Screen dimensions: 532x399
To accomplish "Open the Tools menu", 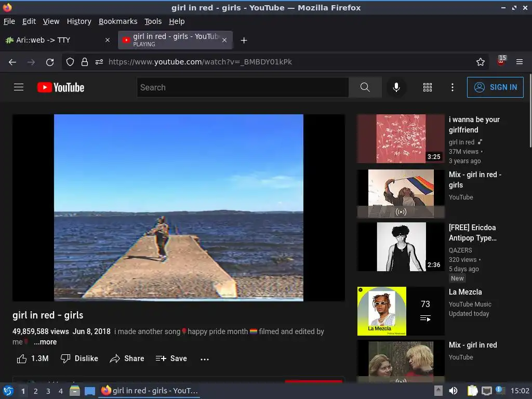I will click(x=153, y=21).
